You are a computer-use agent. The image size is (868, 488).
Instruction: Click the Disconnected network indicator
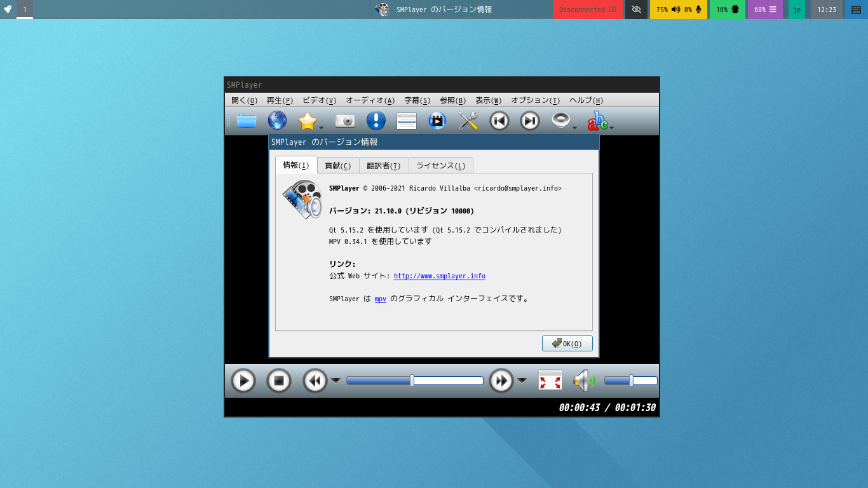tap(588, 10)
